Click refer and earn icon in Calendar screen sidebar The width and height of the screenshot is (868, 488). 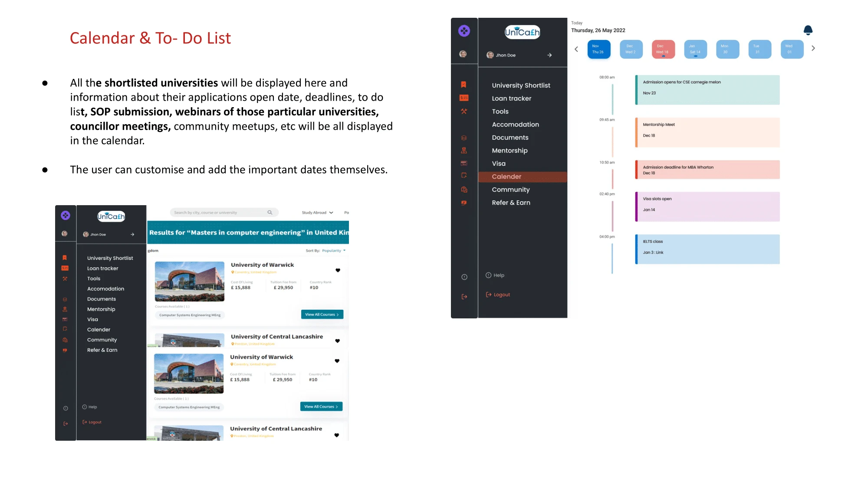click(464, 203)
